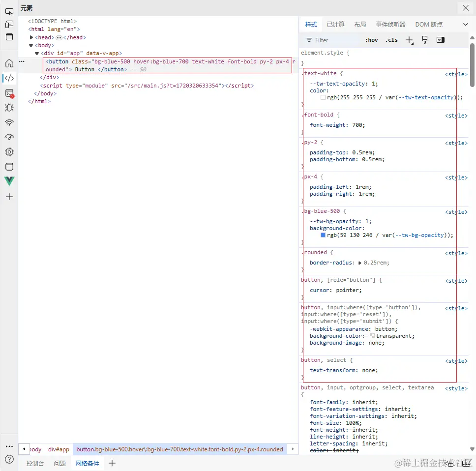
Task: Switch to the DOM 断点 tab
Action: point(429,24)
